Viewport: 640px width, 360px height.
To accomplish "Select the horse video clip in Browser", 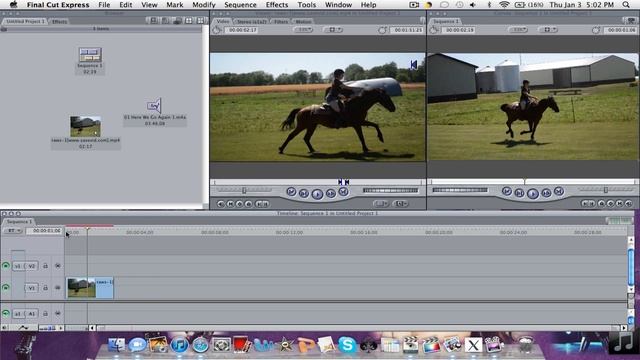I will [85, 126].
